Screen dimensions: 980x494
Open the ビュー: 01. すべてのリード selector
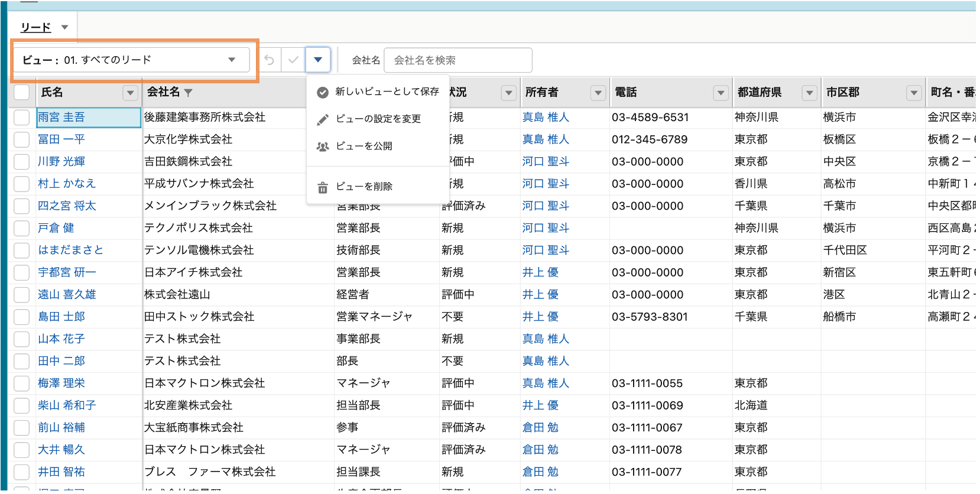[131, 60]
